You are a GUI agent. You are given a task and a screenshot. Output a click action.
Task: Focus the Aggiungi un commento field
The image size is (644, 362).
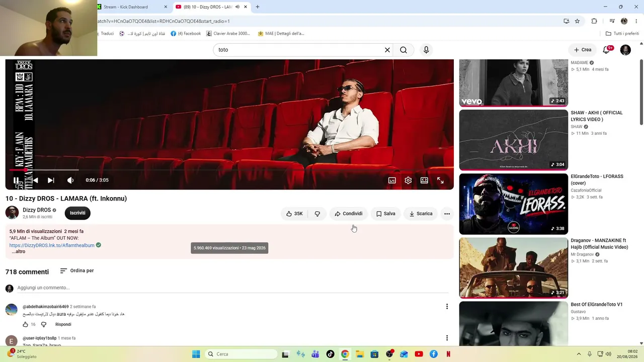[x=232, y=288]
